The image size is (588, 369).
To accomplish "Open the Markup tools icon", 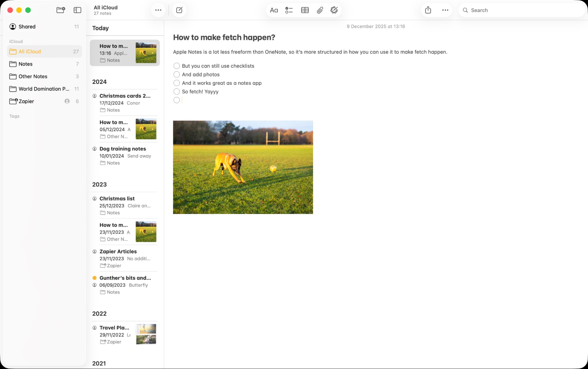I will [334, 10].
